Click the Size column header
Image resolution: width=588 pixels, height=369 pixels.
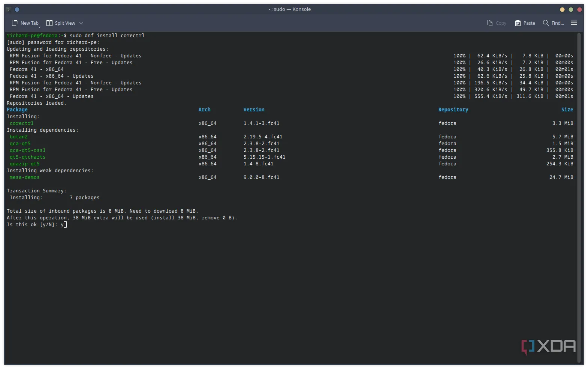(x=567, y=110)
